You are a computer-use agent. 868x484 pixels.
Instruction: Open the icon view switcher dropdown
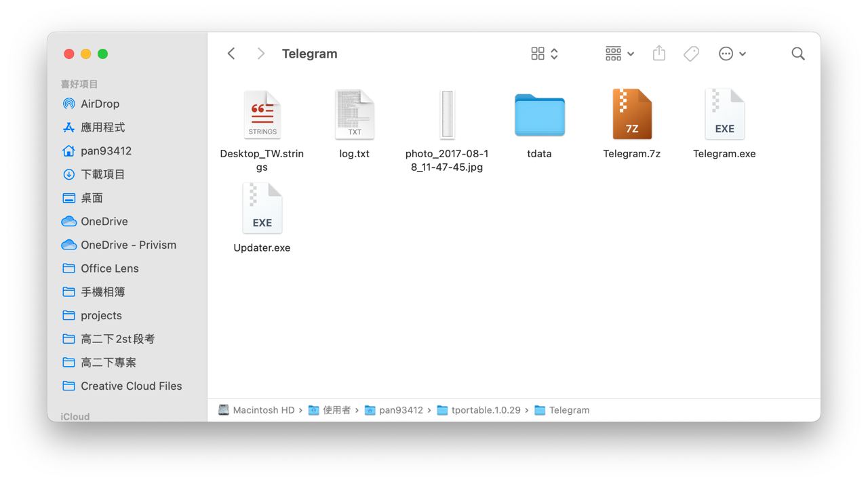point(545,54)
